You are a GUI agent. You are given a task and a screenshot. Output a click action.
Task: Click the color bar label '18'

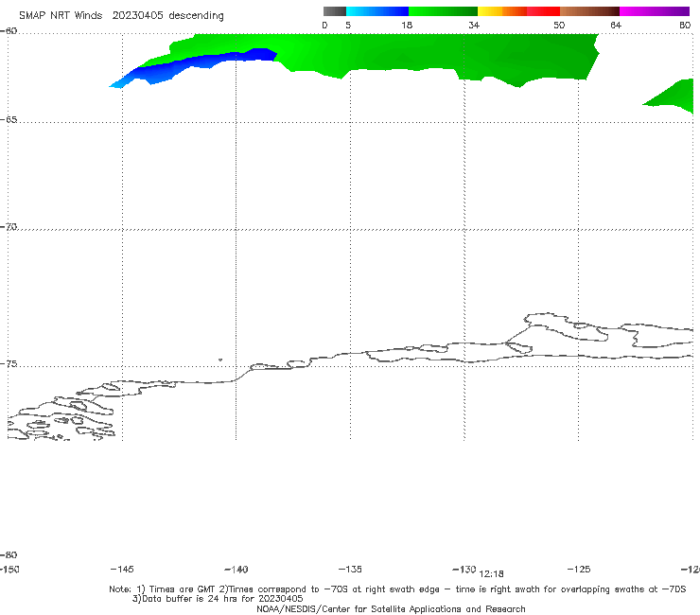pyautogui.click(x=407, y=25)
